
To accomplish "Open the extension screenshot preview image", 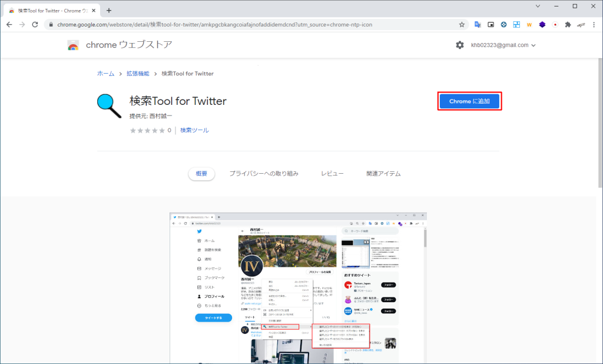I will (298, 288).
